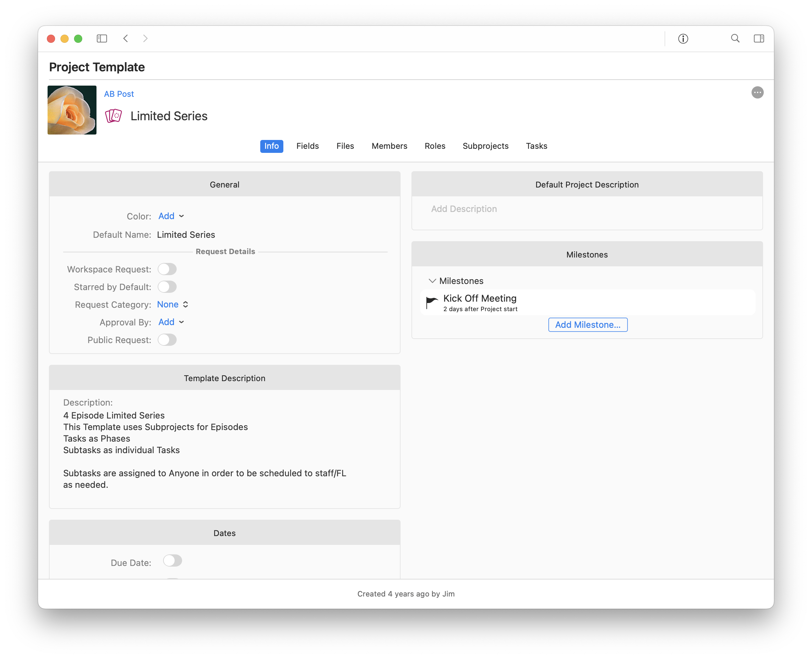Enable the Due Date switch
The image size is (812, 659).
click(x=172, y=561)
